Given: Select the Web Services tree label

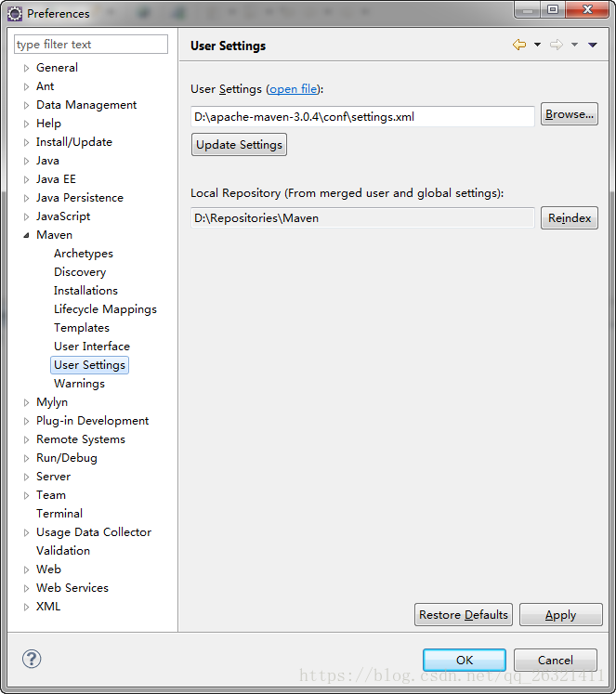Looking at the screenshot, I should click(72, 588).
